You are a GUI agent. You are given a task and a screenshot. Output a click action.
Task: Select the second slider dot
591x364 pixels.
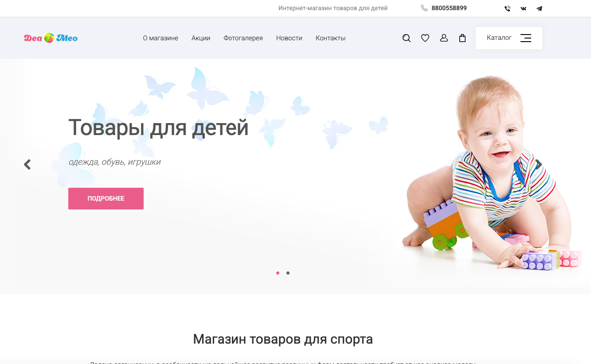(x=288, y=273)
